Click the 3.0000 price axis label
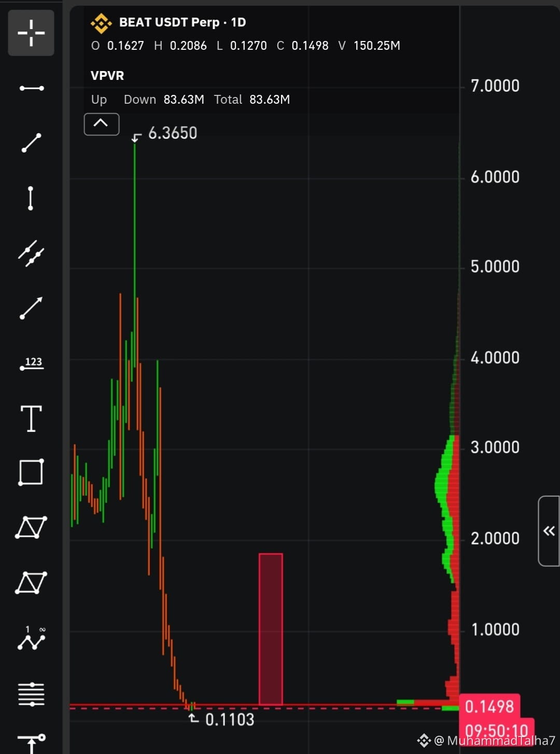The image size is (560, 754). [x=495, y=448]
